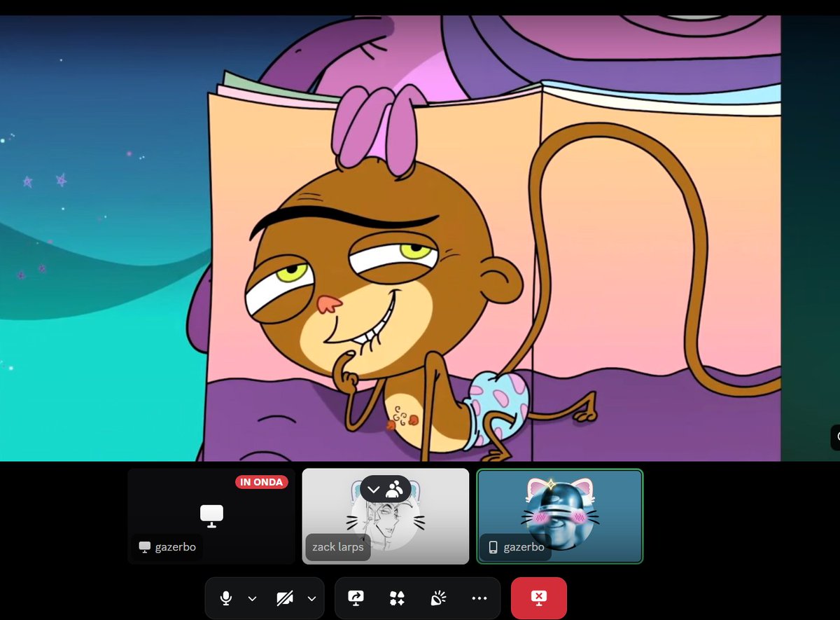Open the more options ellipsis menu
The width and height of the screenshot is (840, 620).
click(x=479, y=598)
